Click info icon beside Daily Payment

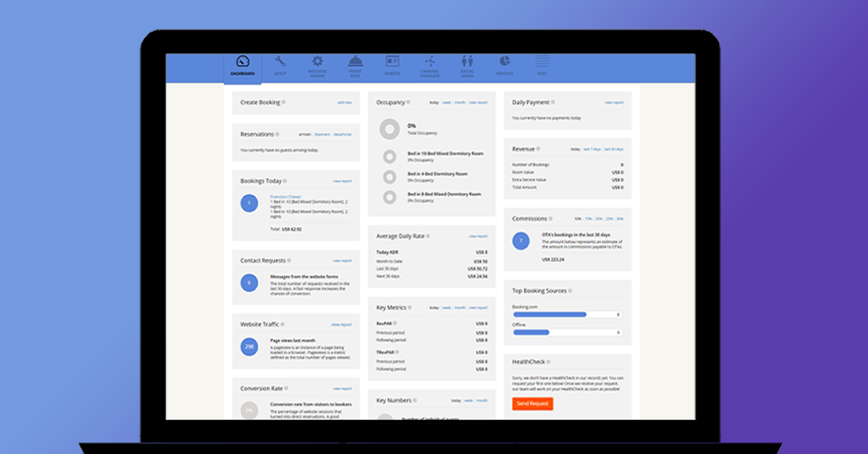click(553, 103)
